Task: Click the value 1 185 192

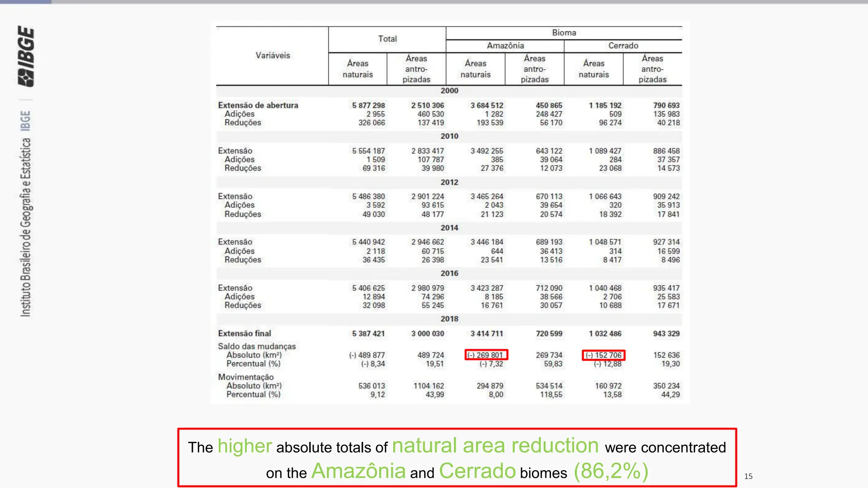Action: (605, 105)
